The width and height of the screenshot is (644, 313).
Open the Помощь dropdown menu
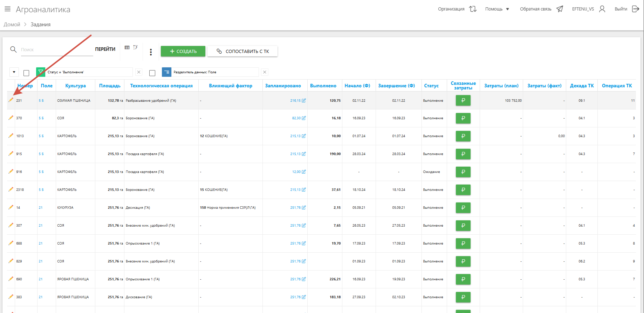tap(497, 9)
